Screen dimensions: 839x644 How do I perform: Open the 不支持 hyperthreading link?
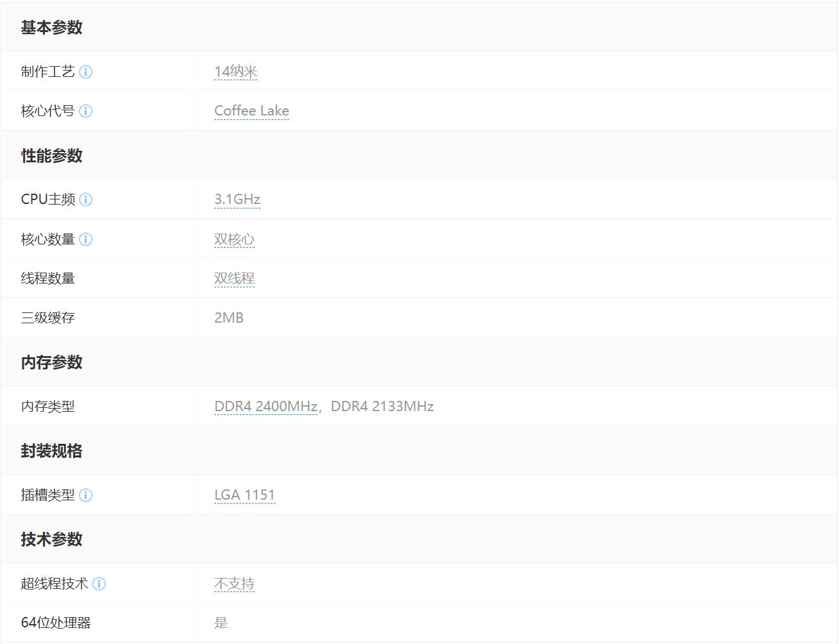click(x=234, y=584)
